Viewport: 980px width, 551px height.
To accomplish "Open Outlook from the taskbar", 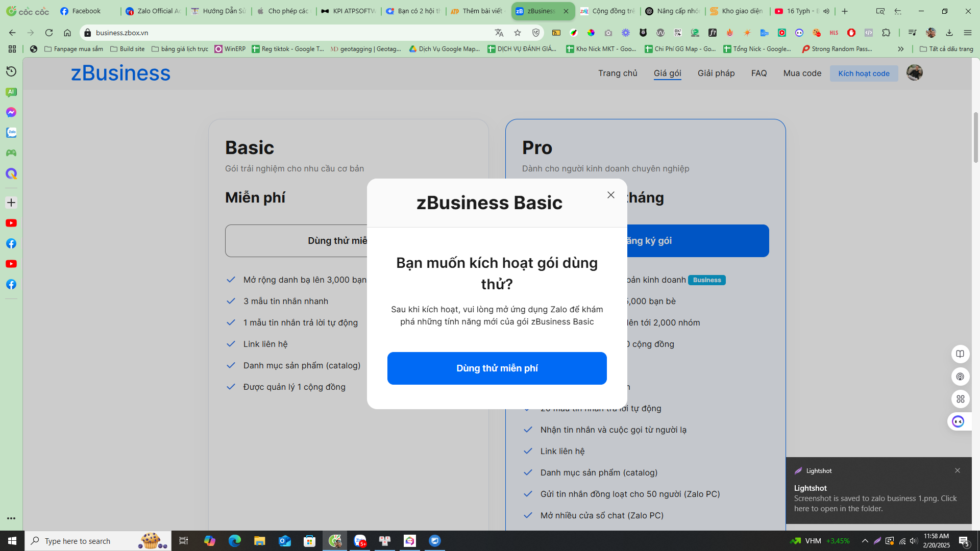I will (284, 541).
